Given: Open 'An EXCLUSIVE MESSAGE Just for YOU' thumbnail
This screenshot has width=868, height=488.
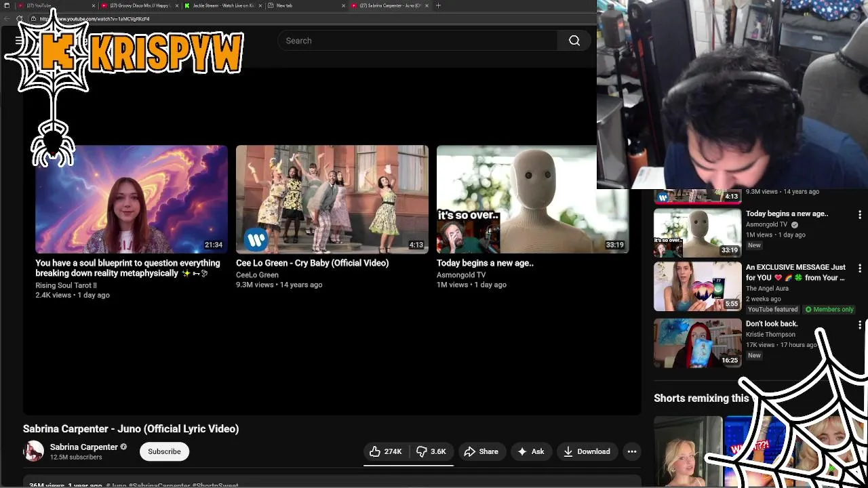Looking at the screenshot, I should (698, 286).
